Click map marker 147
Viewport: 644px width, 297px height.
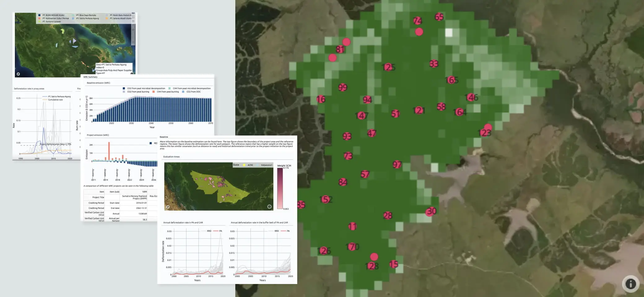362,116
